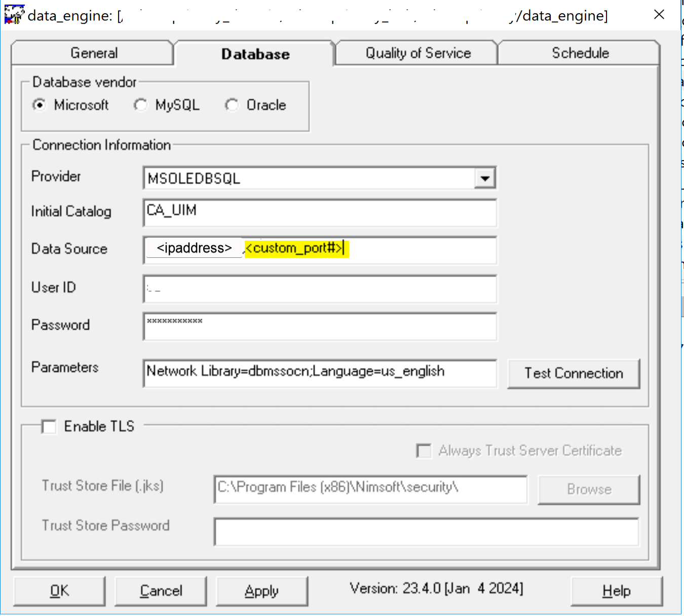Choose the MySQL vendor radio button

(140, 105)
